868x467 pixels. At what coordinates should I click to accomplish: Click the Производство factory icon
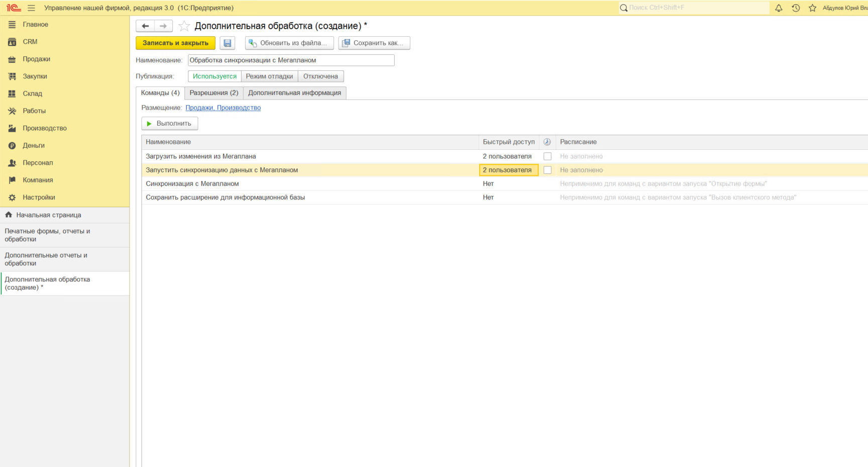[12, 128]
